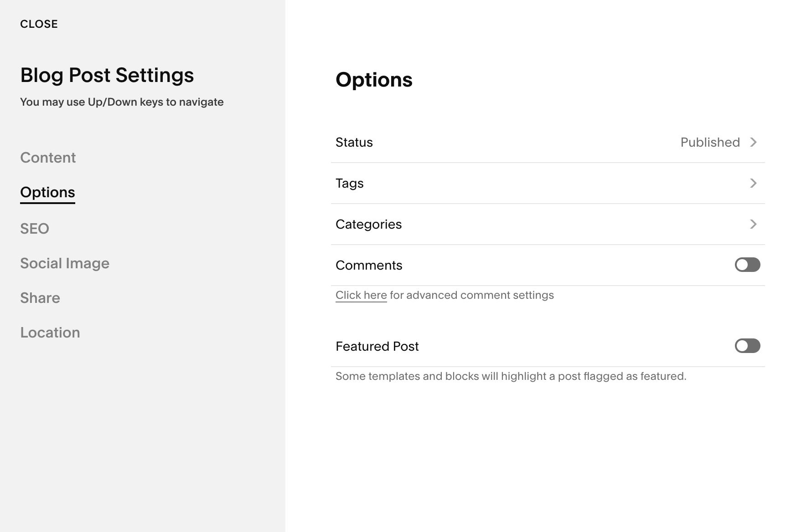
Task: Follow the "Click here" advanced comments link
Action: coord(361,295)
